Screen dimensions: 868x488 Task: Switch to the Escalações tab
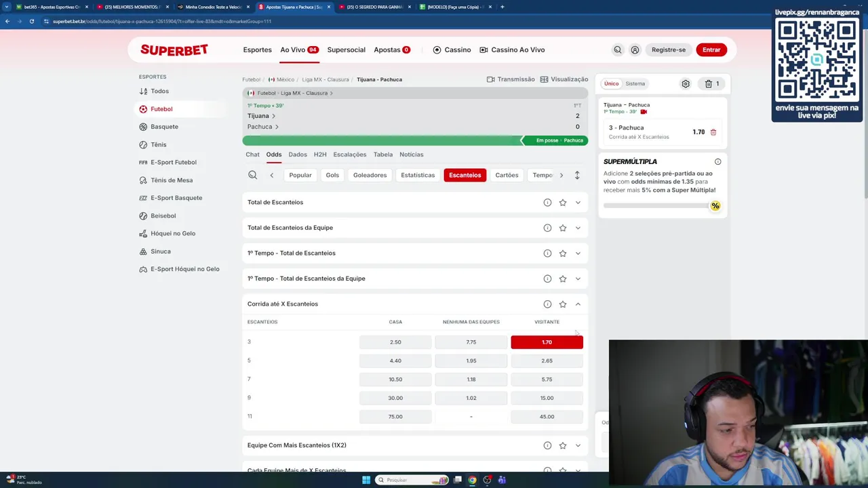pyautogui.click(x=349, y=155)
